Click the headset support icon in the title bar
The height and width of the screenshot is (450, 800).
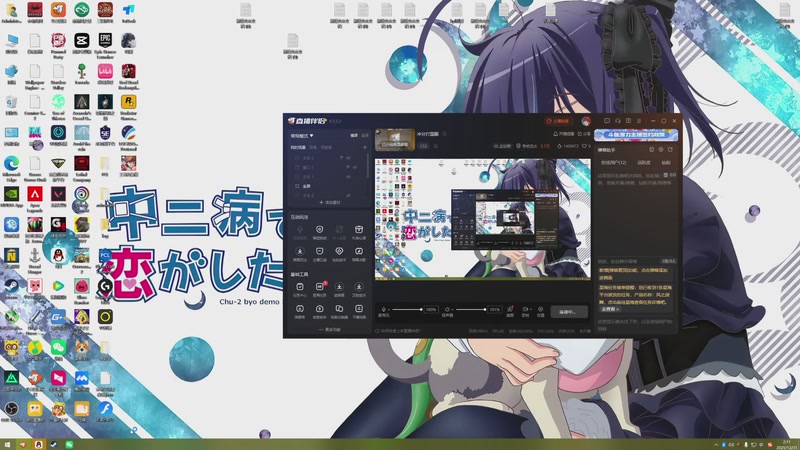point(617,121)
